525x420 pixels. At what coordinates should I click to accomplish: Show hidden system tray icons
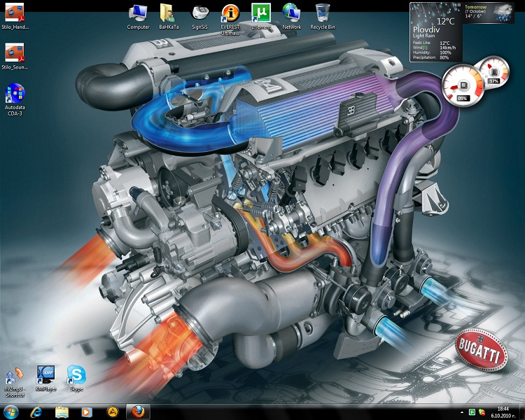(463, 412)
